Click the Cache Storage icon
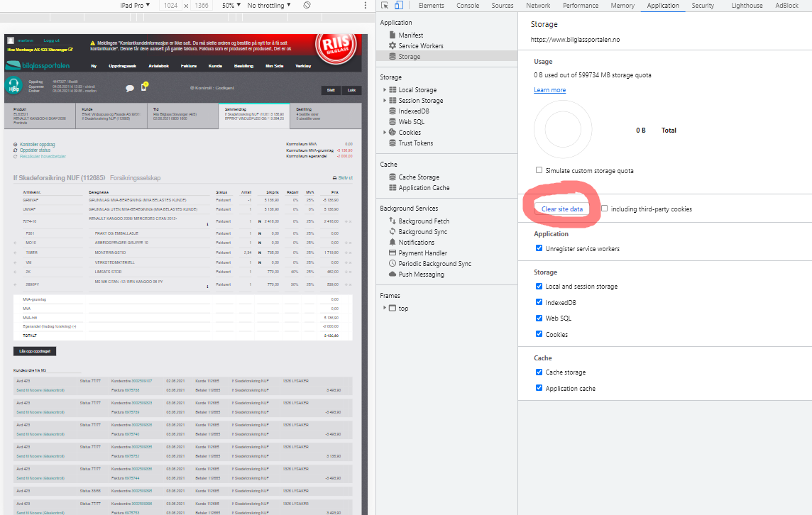This screenshot has height=515, width=812. coord(393,177)
